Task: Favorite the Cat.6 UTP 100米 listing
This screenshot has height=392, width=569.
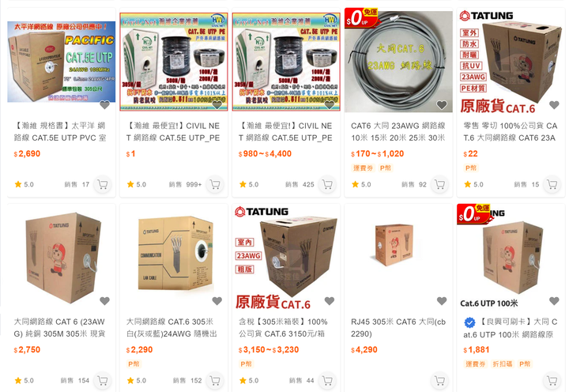Action: 554,301
